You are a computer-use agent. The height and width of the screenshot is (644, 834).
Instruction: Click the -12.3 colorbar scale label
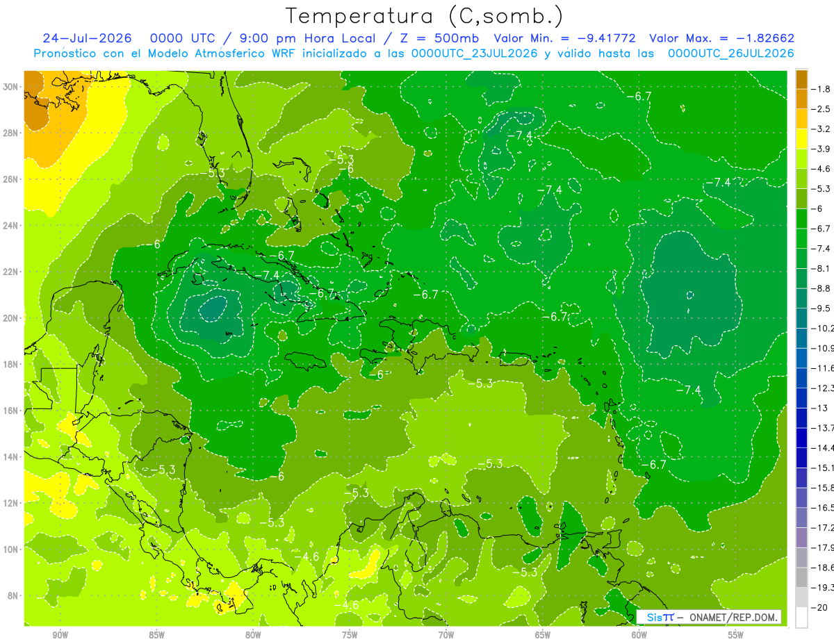823,388
